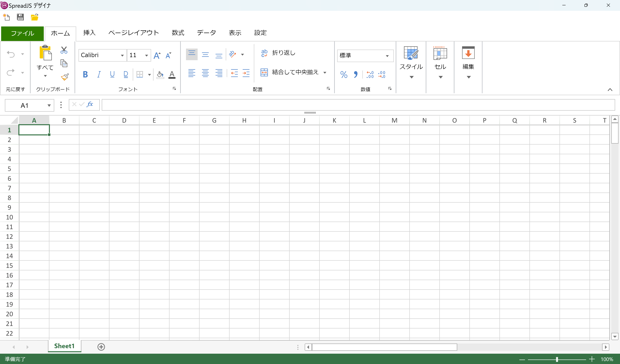
Task: Open the ファイル tab
Action: (22, 33)
